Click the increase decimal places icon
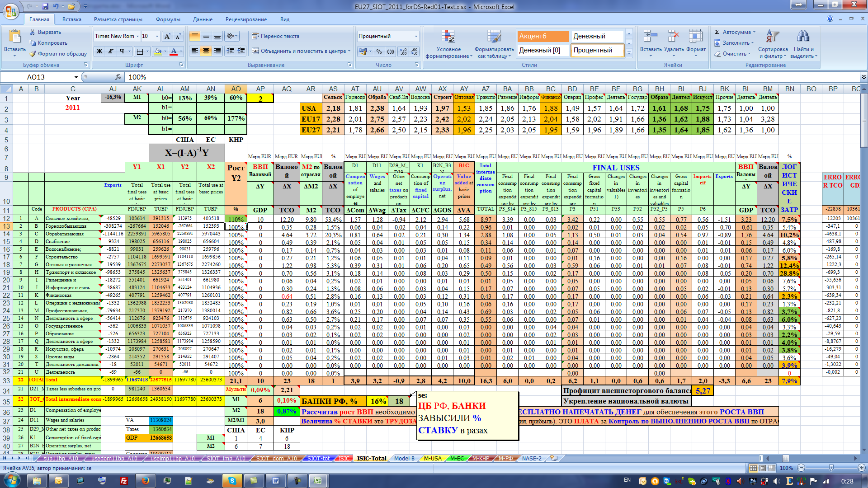The image size is (868, 488). tap(403, 52)
